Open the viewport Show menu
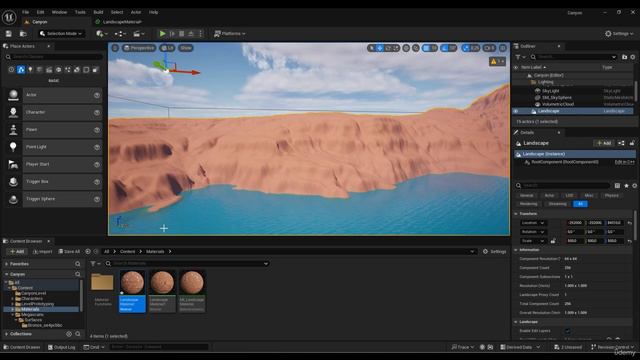Viewport: 640px width, 360px height. tap(186, 48)
